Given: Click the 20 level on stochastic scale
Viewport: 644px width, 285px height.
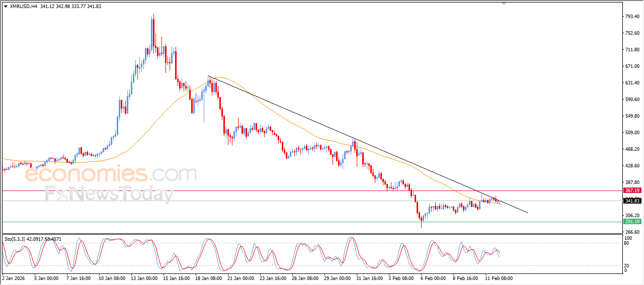Looking at the screenshot, I should point(627,265).
